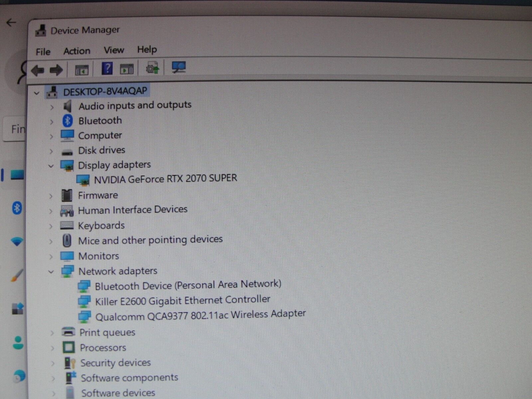The height and width of the screenshot is (399, 532).
Task: Select the DESKTOP-8V4AQAP computer name
Action: [105, 91]
